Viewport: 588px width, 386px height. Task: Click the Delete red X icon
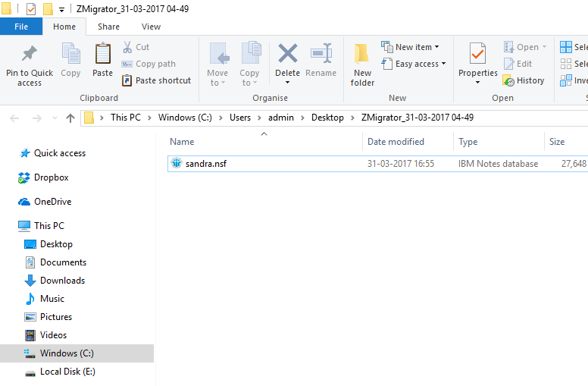pos(288,53)
